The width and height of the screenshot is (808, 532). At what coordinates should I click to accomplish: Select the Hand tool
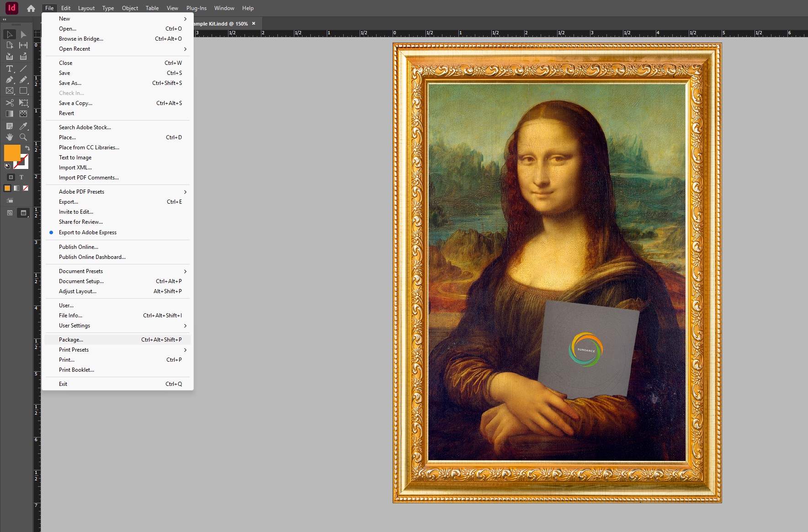point(10,137)
